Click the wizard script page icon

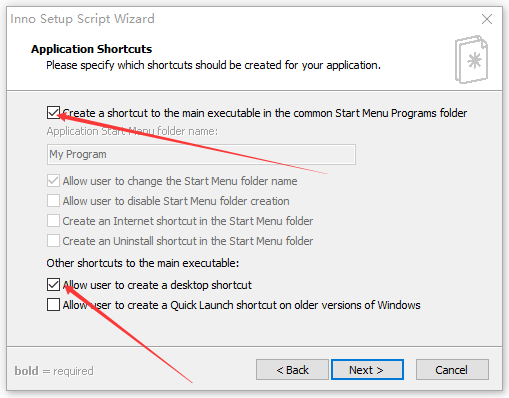(x=471, y=59)
